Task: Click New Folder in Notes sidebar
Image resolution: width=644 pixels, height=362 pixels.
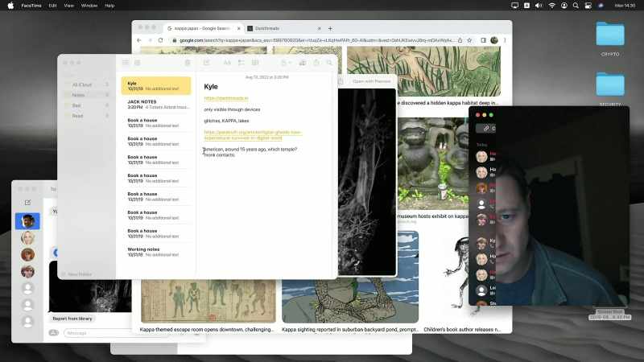Action: pyautogui.click(x=76, y=274)
